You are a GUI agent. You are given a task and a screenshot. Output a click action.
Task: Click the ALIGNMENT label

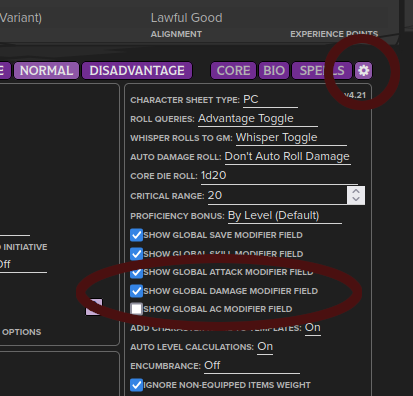[176, 34]
